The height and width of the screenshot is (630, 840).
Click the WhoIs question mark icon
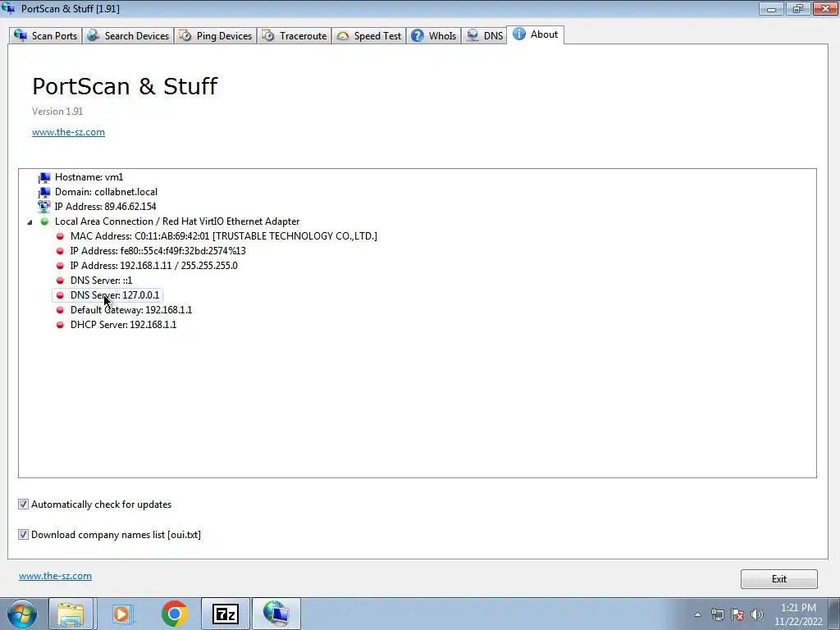[418, 36]
